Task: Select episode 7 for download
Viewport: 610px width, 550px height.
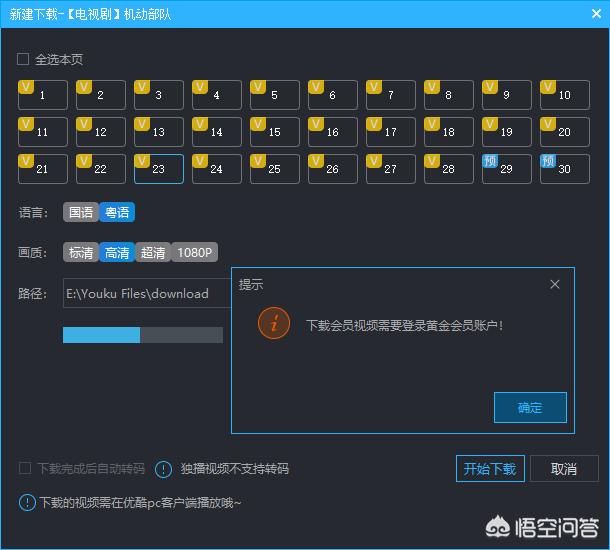Action: click(x=391, y=95)
